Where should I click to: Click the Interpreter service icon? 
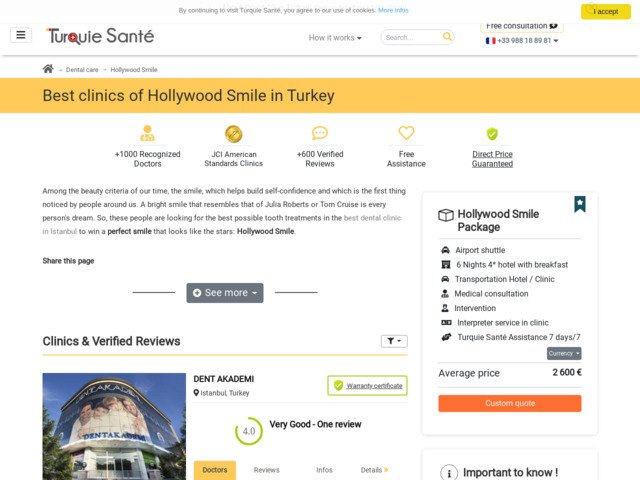pyautogui.click(x=447, y=322)
